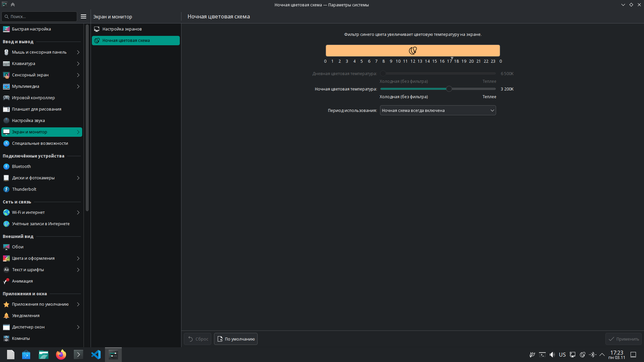
Task: Switch the US keyboard layout indicator
Action: point(562,355)
